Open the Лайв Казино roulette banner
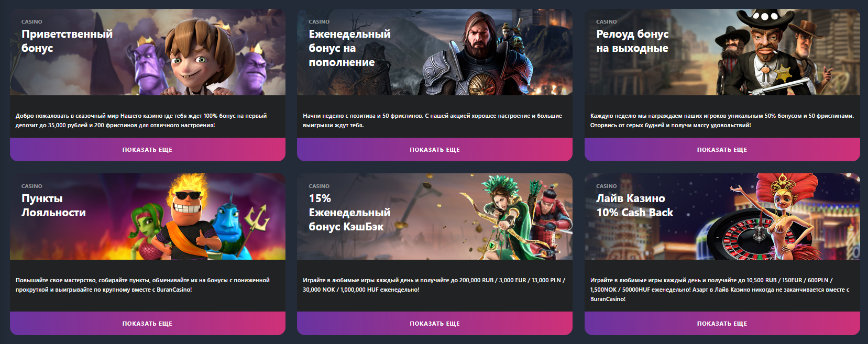The width and height of the screenshot is (868, 344). 722,217
